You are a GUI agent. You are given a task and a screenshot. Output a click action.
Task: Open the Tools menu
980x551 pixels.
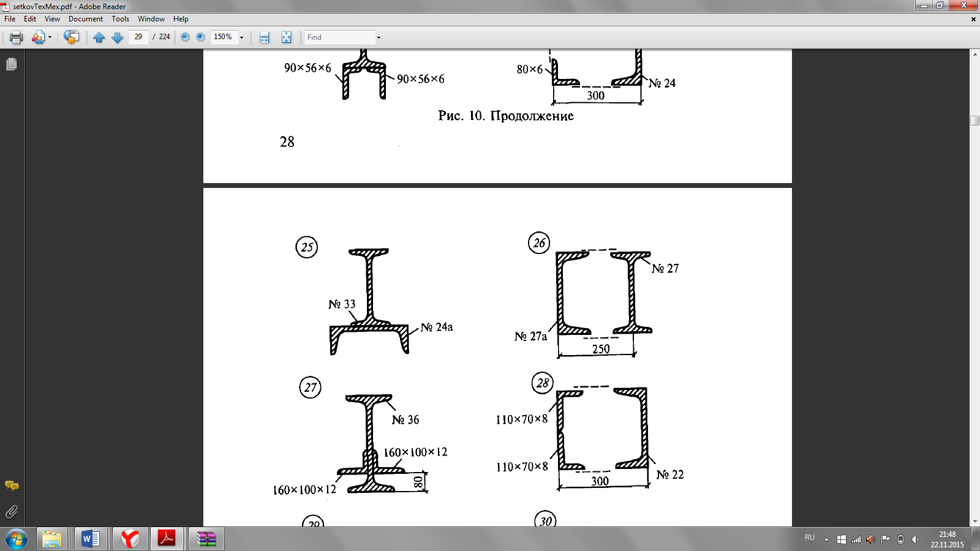120,19
